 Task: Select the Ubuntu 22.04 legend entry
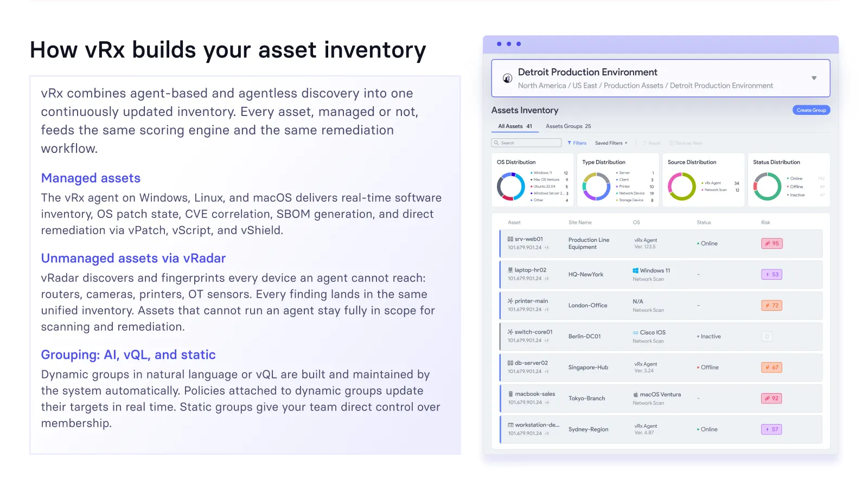(x=549, y=187)
